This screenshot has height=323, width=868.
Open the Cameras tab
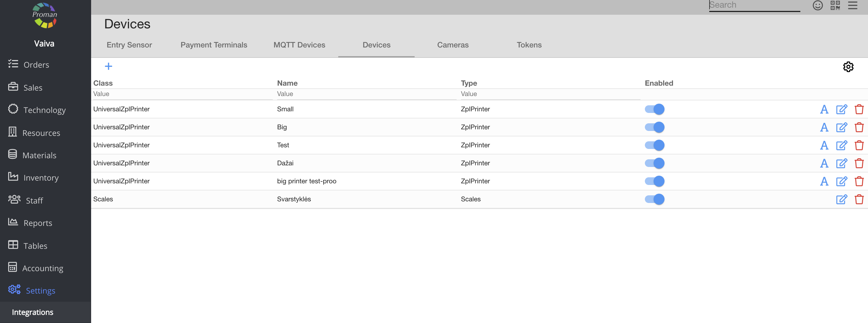click(453, 45)
